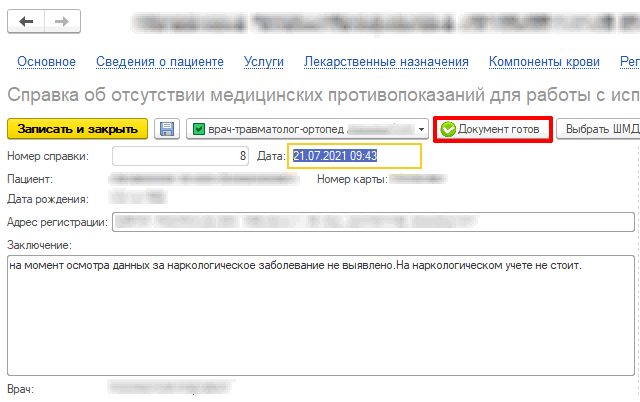Open the Услуги section

[x=264, y=62]
